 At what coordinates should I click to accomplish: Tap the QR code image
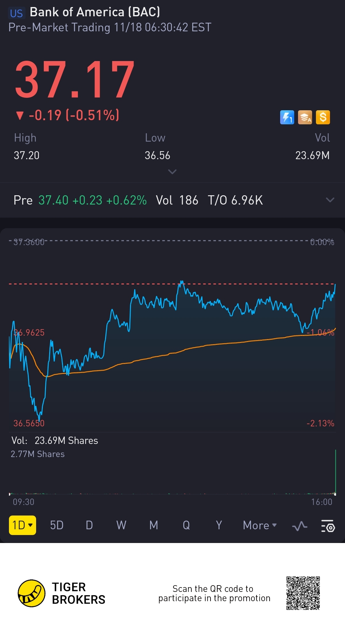pos(303,593)
